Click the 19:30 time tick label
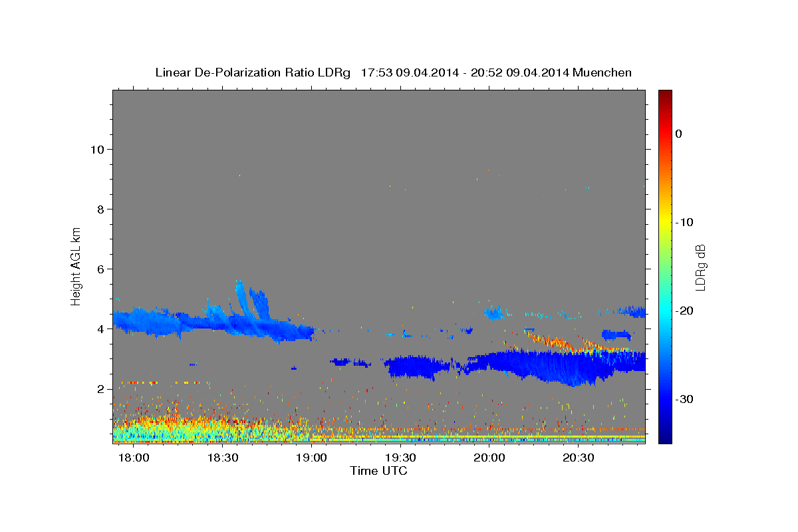The height and width of the screenshot is (532, 798). tap(400, 458)
